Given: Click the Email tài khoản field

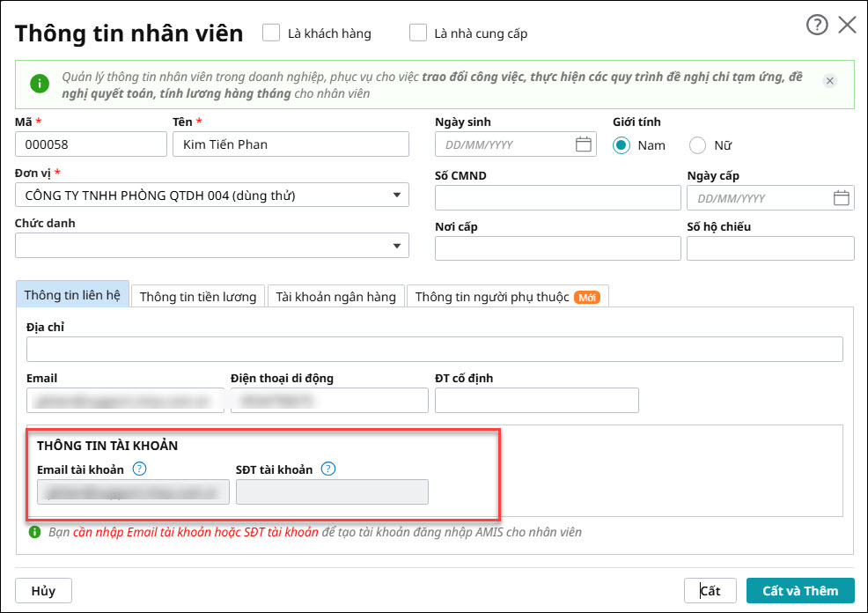Looking at the screenshot, I should [133, 491].
